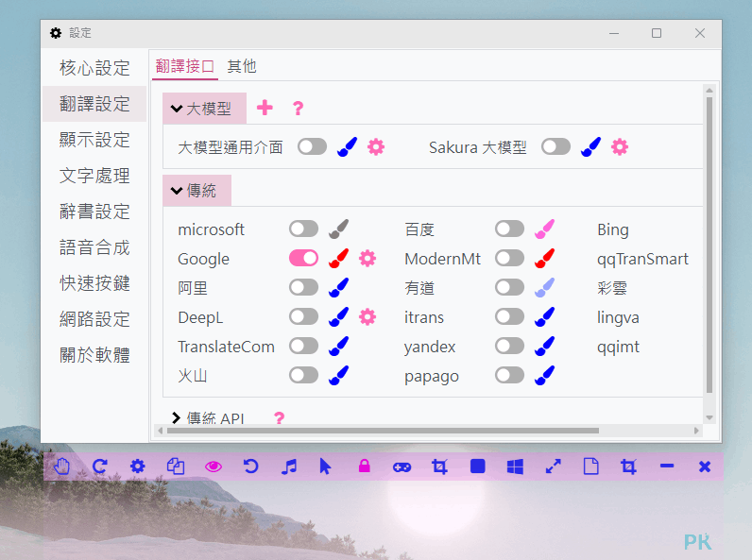This screenshot has width=752, height=560.
Task: Click the minus icon in purple toolbar
Action: point(667,466)
